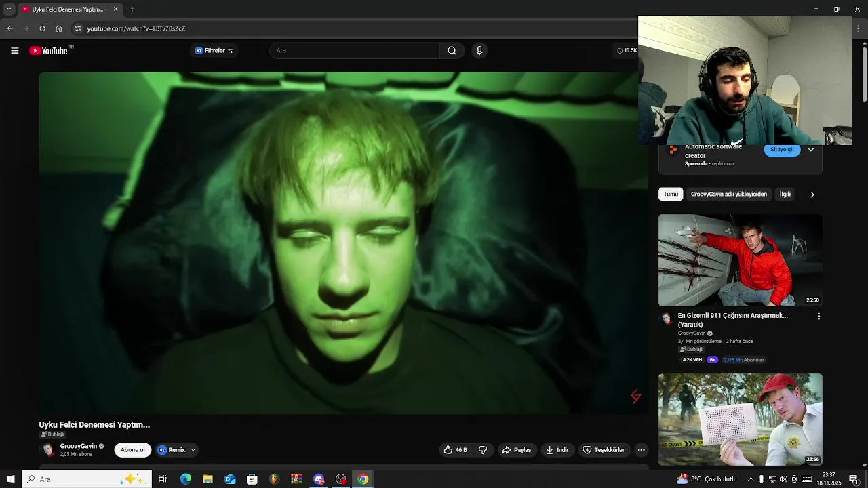The image size is (868, 488).
Task: Open Discord from the taskbar
Action: [x=319, y=479]
